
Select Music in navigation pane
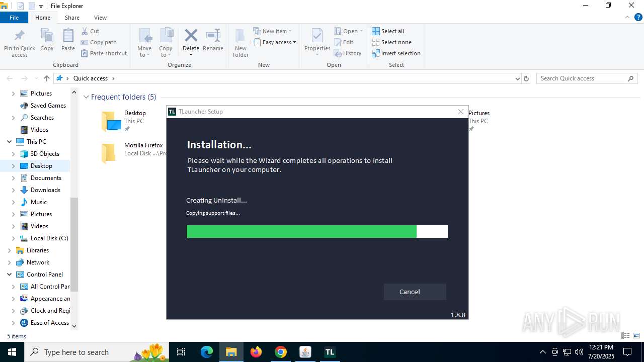[x=38, y=202]
